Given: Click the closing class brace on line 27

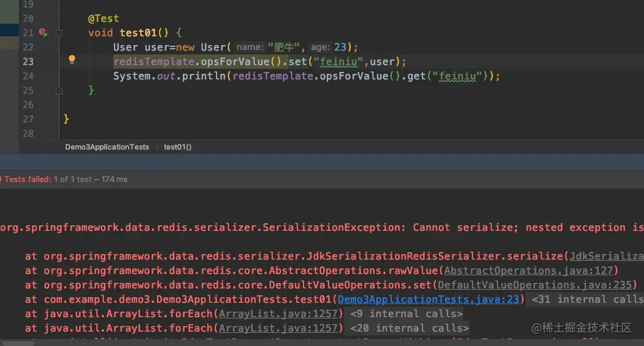Looking at the screenshot, I should click(66, 119).
